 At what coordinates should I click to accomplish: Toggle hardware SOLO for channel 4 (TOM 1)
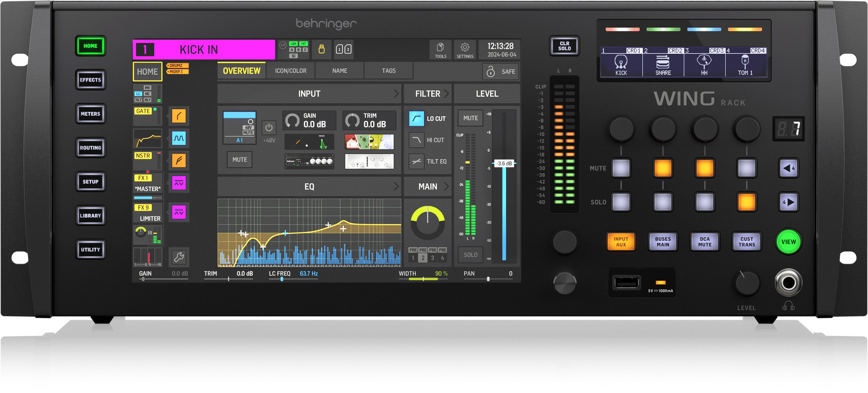(x=746, y=202)
